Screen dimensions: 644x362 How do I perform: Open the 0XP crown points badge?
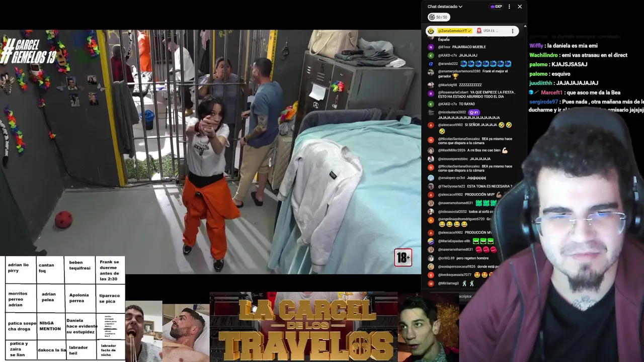tap(496, 7)
